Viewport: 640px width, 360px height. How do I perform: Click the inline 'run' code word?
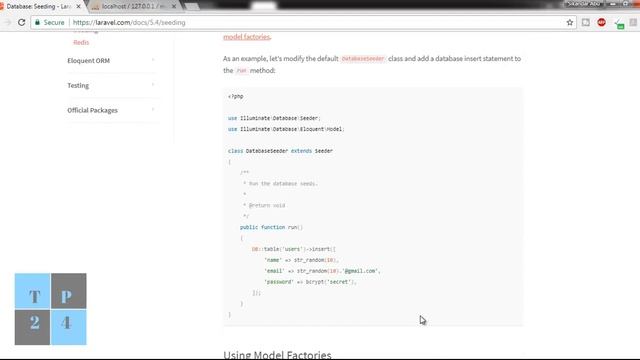241,71
